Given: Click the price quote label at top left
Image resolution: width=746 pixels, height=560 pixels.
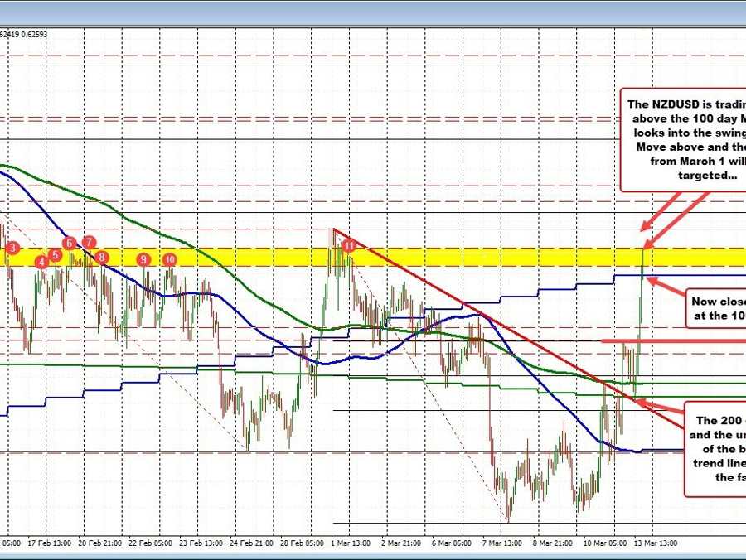Looking at the screenshot, I should click(25, 35).
